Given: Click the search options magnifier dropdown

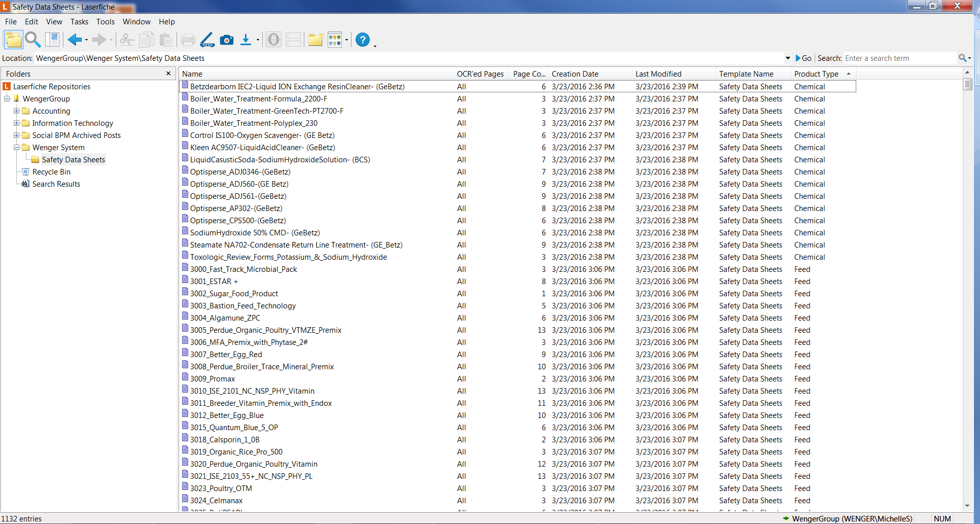Looking at the screenshot, I should point(964,58).
